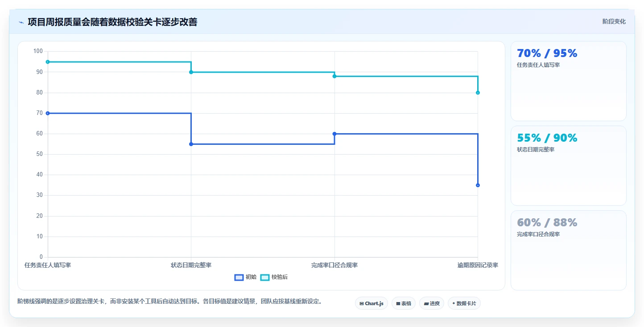Click the 阶段变化 label in the header

click(x=614, y=21)
